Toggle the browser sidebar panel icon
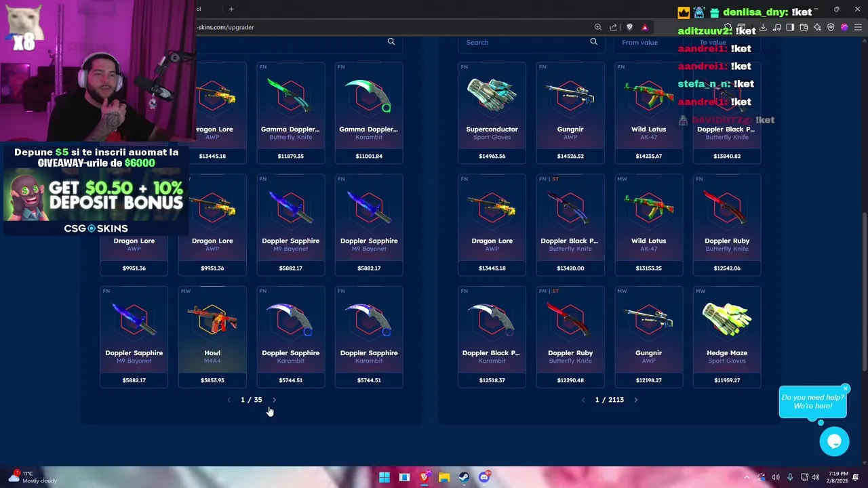868x488 pixels. tap(790, 27)
